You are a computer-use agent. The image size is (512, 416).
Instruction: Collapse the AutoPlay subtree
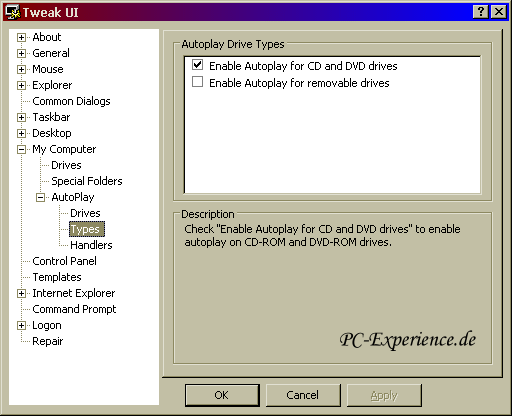pos(40,197)
